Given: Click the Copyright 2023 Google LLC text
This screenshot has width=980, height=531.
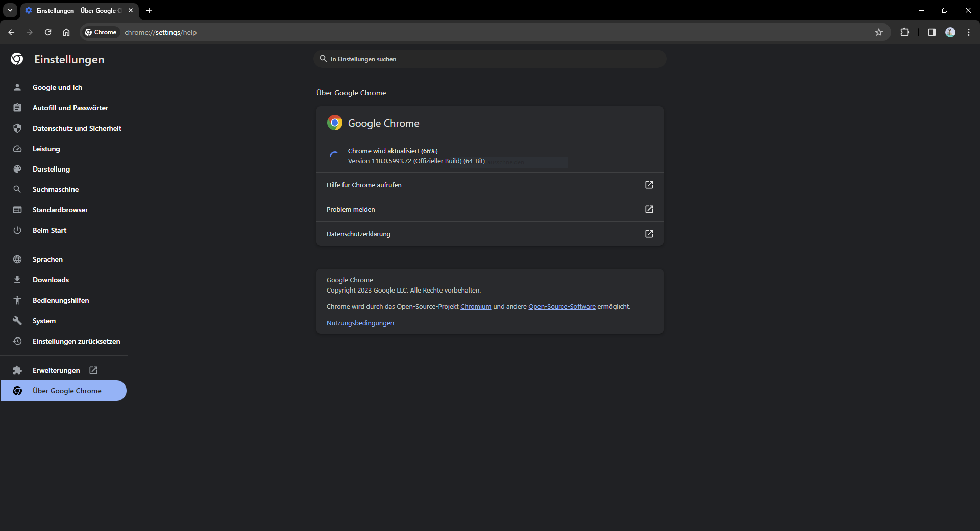Looking at the screenshot, I should coord(404,291).
